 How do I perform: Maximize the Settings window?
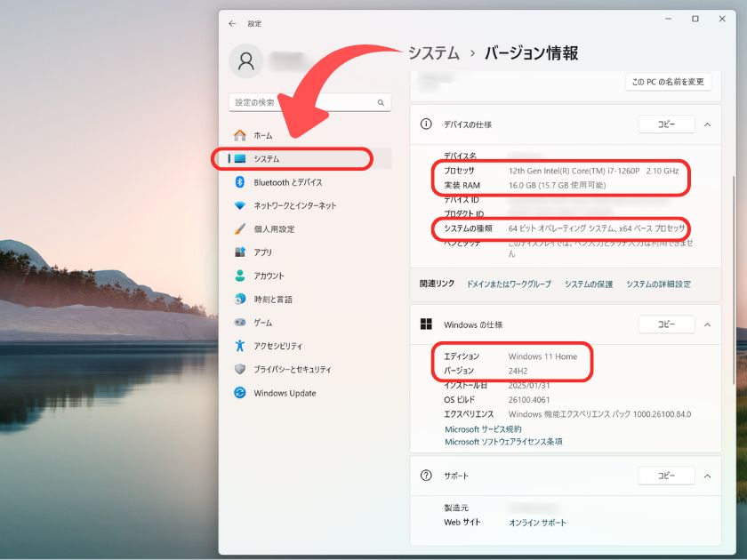[x=695, y=19]
